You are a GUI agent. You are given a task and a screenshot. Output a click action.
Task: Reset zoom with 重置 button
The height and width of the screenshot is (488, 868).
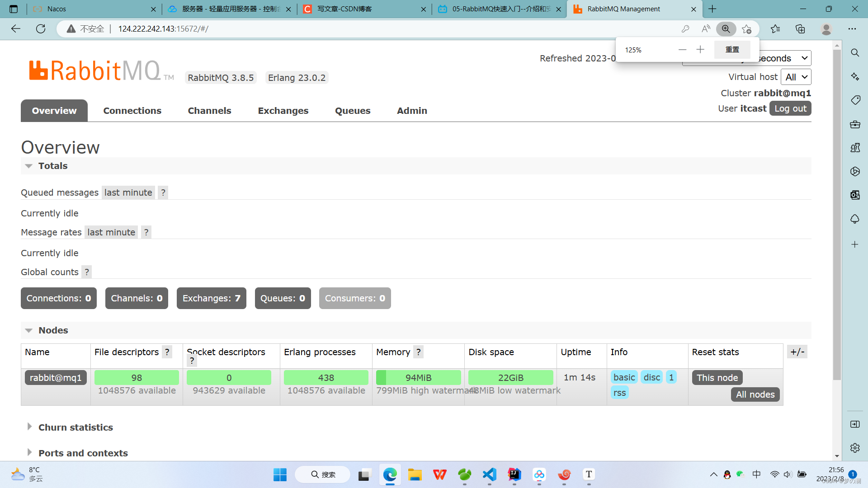(x=732, y=50)
